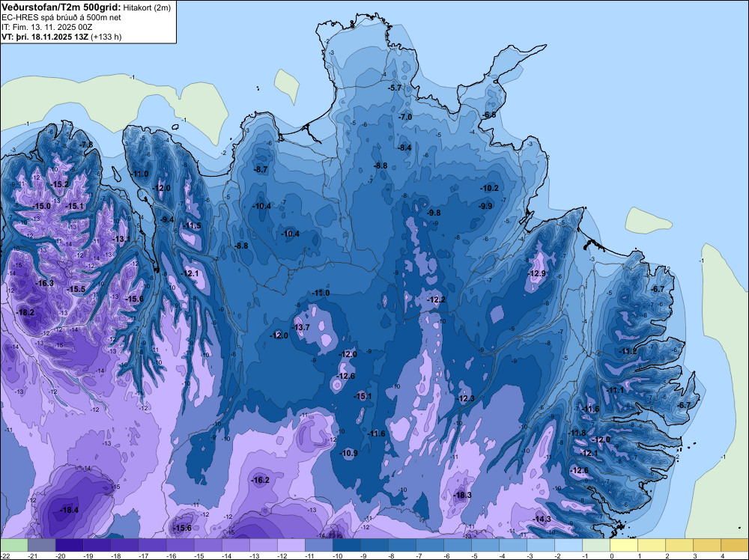Select the -14.3 value label
Image resolution: width=749 pixels, height=560 pixels.
542,519
